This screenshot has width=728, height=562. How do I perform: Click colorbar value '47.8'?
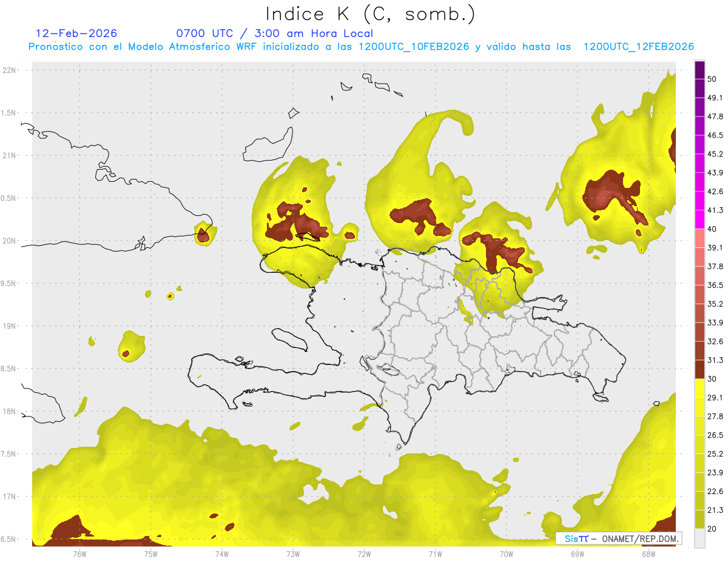tap(715, 116)
